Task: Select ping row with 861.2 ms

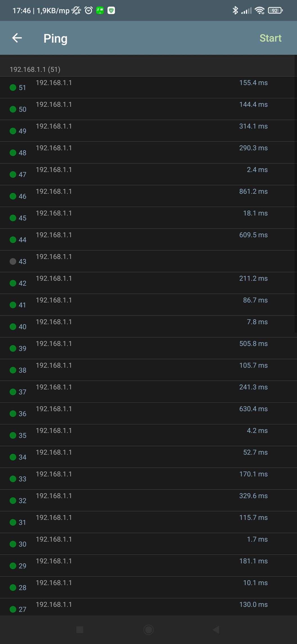Action: pos(148,196)
